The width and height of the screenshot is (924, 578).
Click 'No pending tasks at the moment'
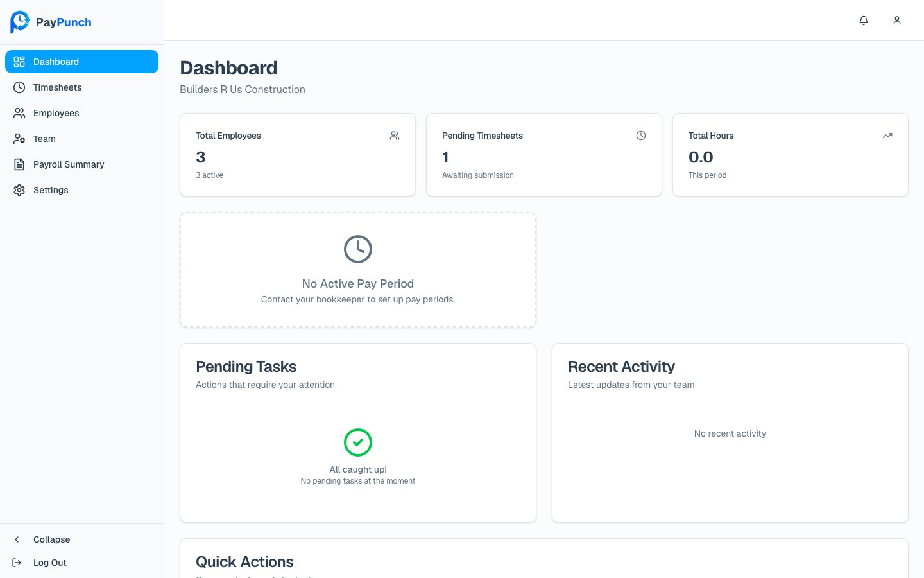click(x=358, y=481)
